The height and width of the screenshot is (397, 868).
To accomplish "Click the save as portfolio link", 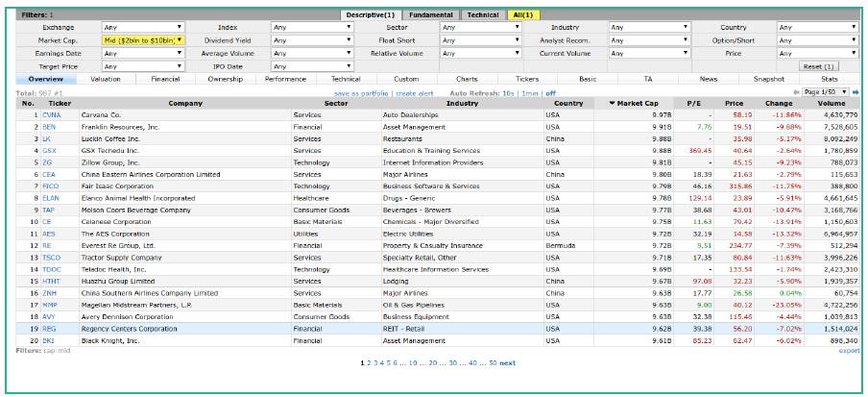I will (x=360, y=92).
